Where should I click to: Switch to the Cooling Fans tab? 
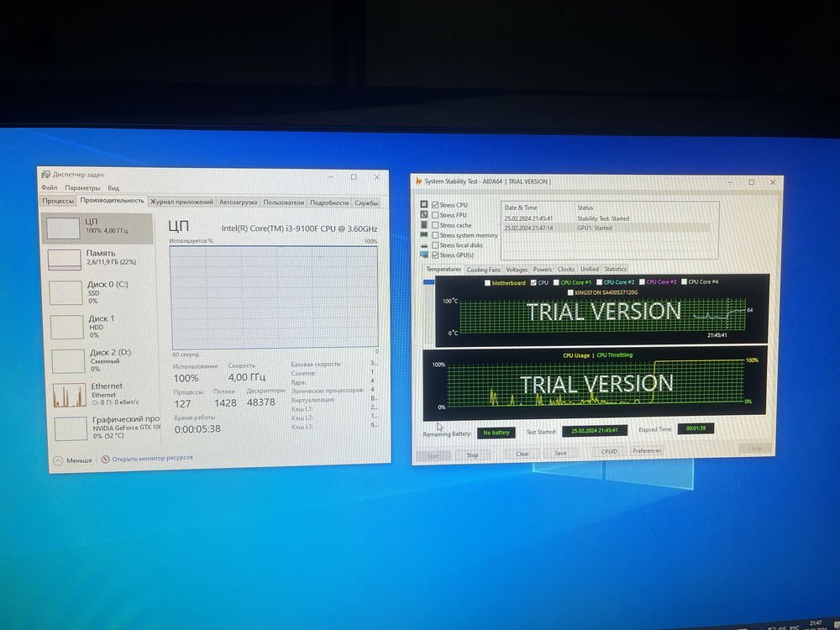pyautogui.click(x=483, y=270)
